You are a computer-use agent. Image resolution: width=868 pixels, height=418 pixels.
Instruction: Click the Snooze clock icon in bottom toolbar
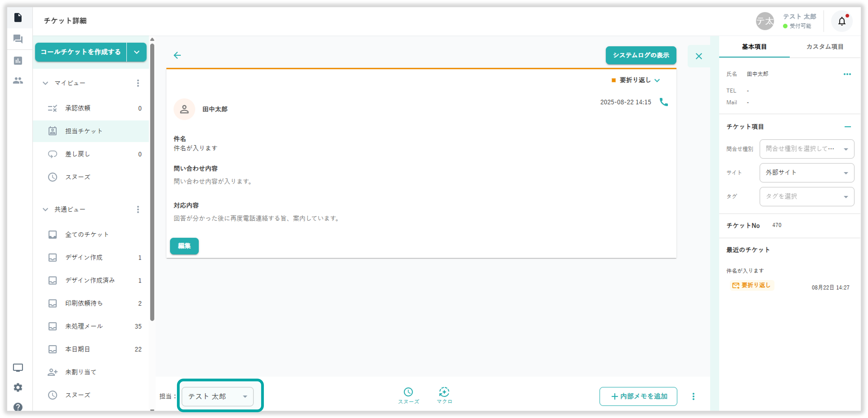[408, 392]
